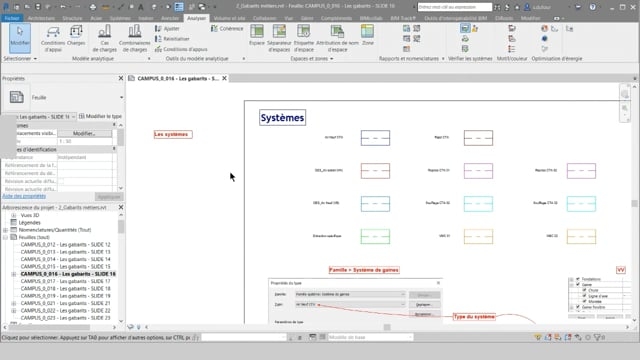Collapse the Feuilles (tout) tree node

[6, 237]
